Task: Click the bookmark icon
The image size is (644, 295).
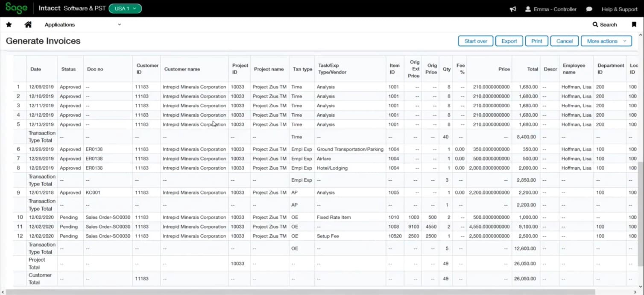Action: tap(634, 25)
